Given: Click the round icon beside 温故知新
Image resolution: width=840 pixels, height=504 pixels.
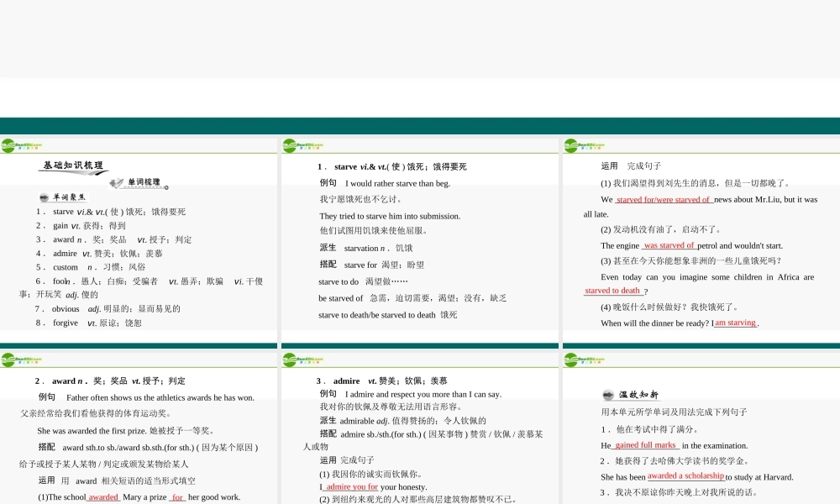Looking at the screenshot, I should click(x=608, y=396).
